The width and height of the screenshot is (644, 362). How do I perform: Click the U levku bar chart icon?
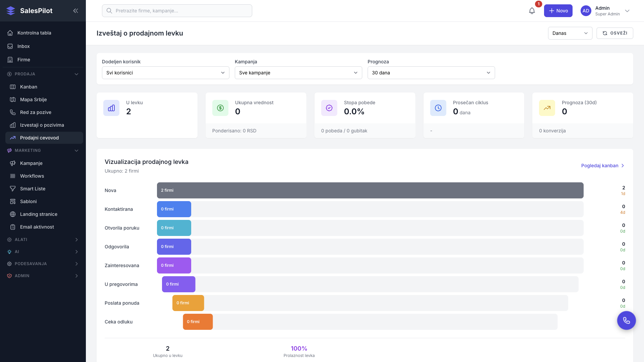point(111,108)
